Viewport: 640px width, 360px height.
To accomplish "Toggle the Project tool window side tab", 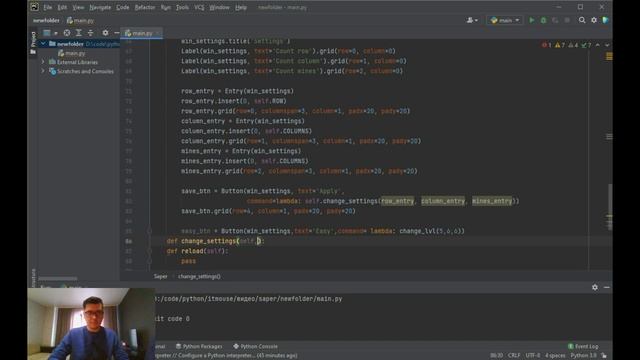I will point(33,42).
